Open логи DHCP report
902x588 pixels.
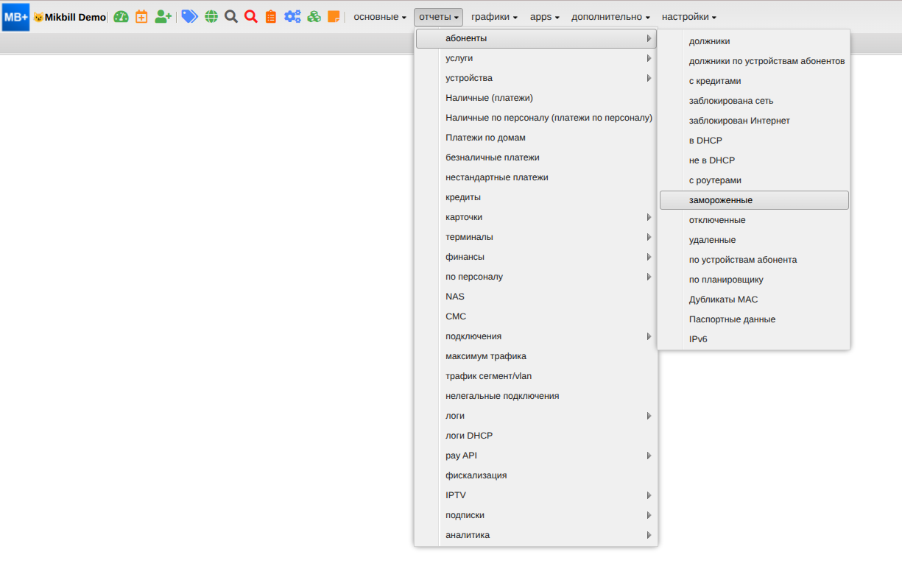[x=536, y=436]
